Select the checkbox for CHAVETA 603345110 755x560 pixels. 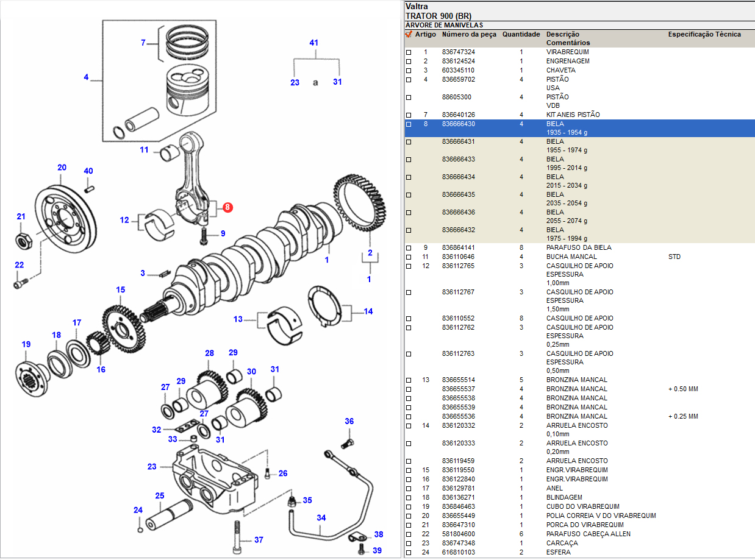(409, 71)
